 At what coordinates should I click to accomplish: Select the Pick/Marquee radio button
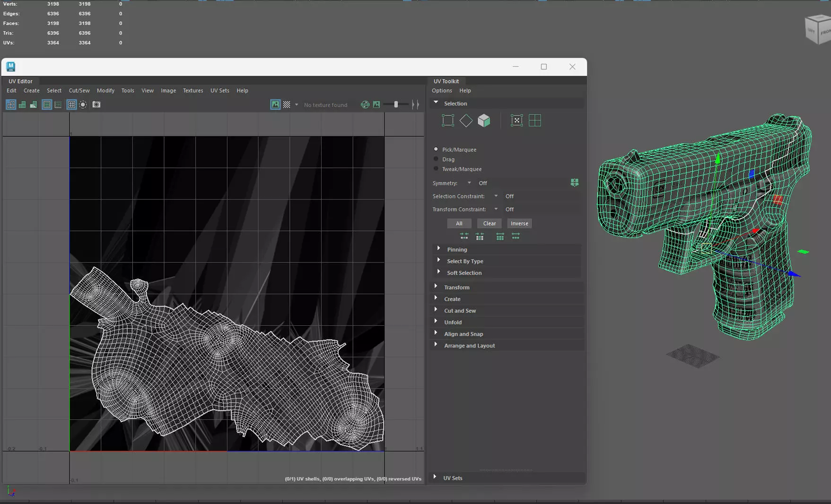pyautogui.click(x=436, y=149)
